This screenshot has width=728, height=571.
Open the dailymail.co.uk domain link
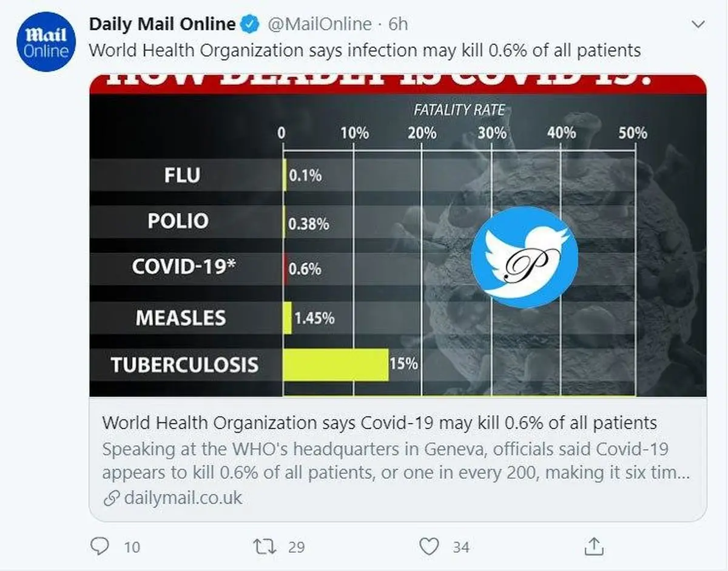[x=183, y=499]
